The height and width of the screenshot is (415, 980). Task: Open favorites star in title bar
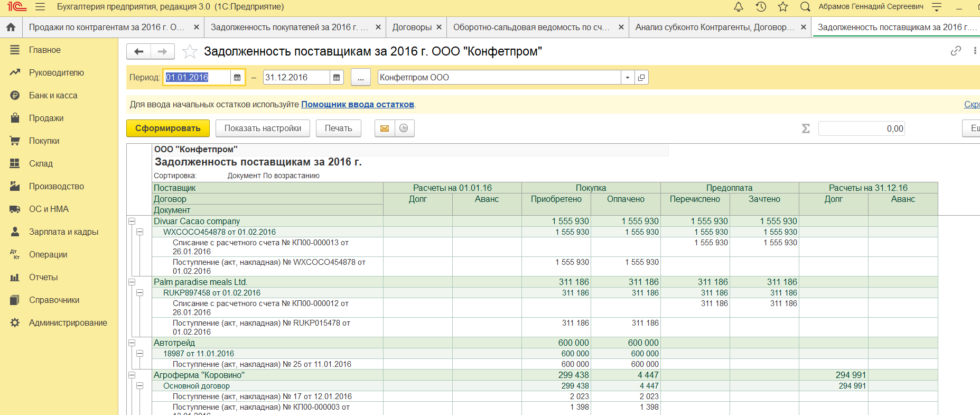click(783, 7)
